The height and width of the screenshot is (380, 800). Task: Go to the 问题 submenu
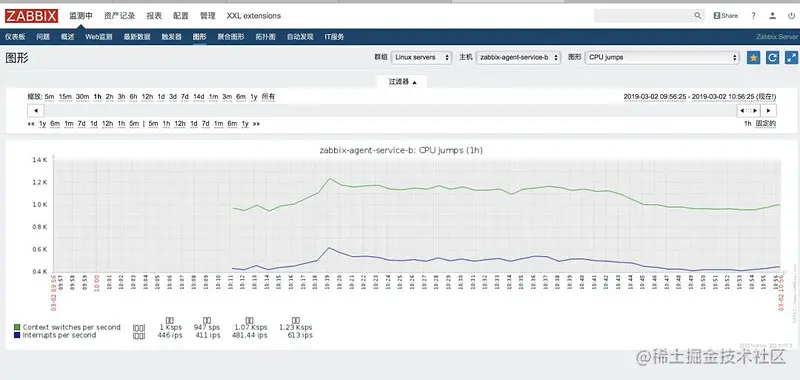coord(43,37)
